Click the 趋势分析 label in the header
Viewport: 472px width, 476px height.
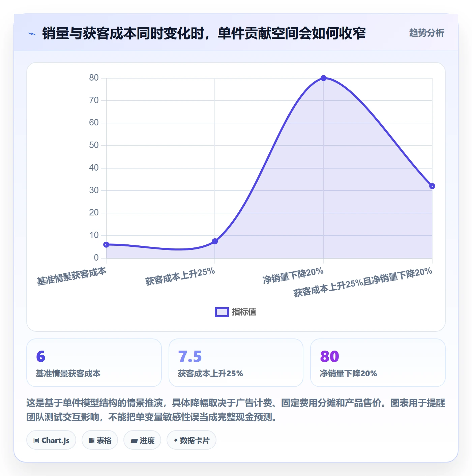point(426,33)
